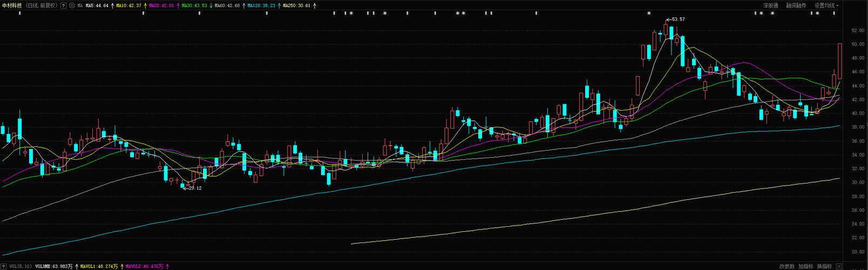Screen dimensions: 868x270
Task: Click the 52.00 price axis label
Action: (x=858, y=31)
